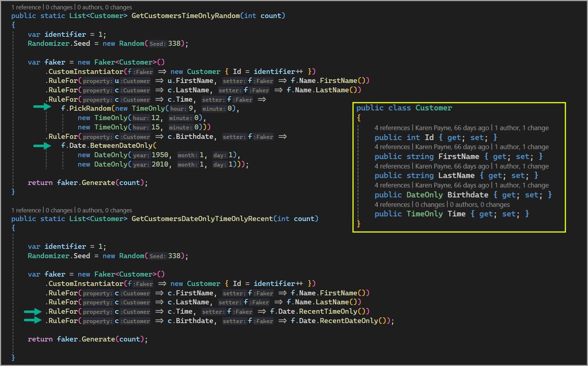Click "0 changes" CodeLens above the Time property

click(x=430, y=204)
